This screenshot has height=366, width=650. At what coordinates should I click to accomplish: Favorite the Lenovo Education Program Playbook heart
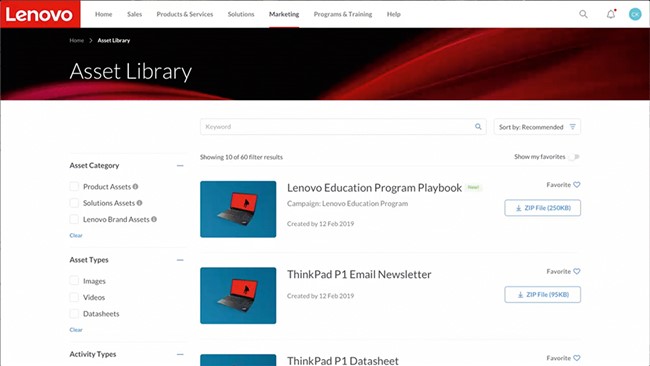click(x=577, y=184)
